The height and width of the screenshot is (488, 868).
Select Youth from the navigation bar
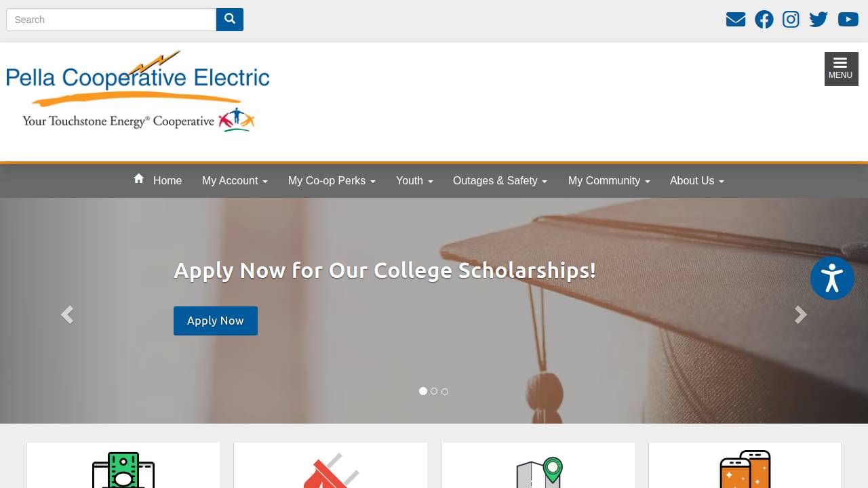pos(414,180)
